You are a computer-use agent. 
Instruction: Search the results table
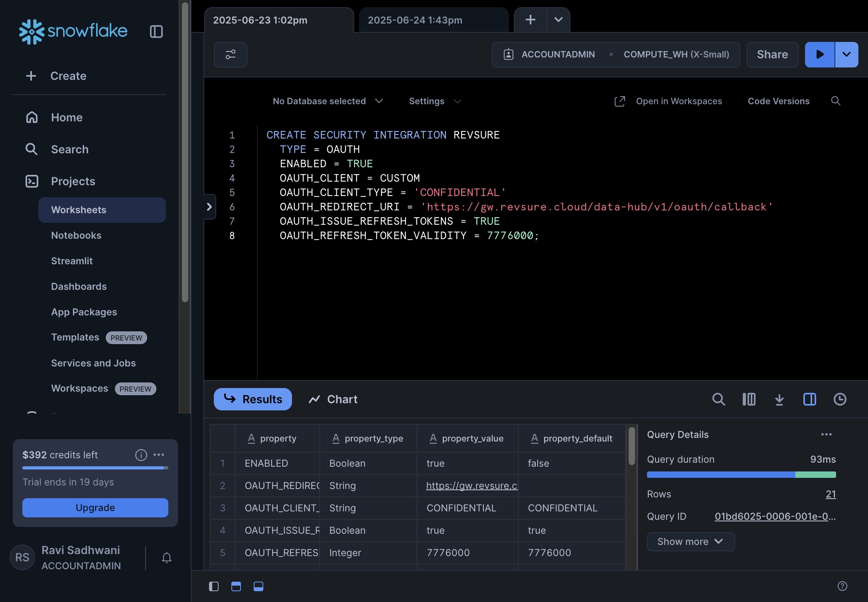(718, 399)
